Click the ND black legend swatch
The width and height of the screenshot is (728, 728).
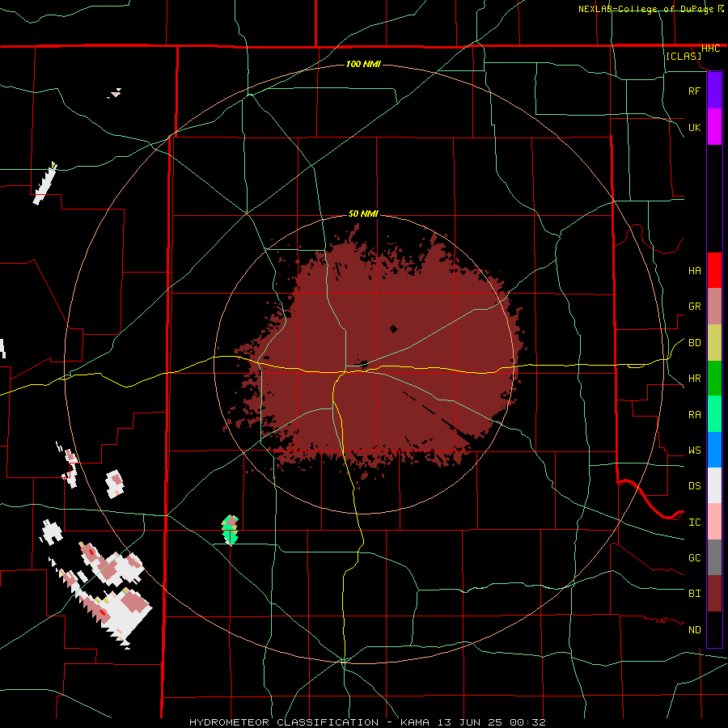(x=714, y=629)
